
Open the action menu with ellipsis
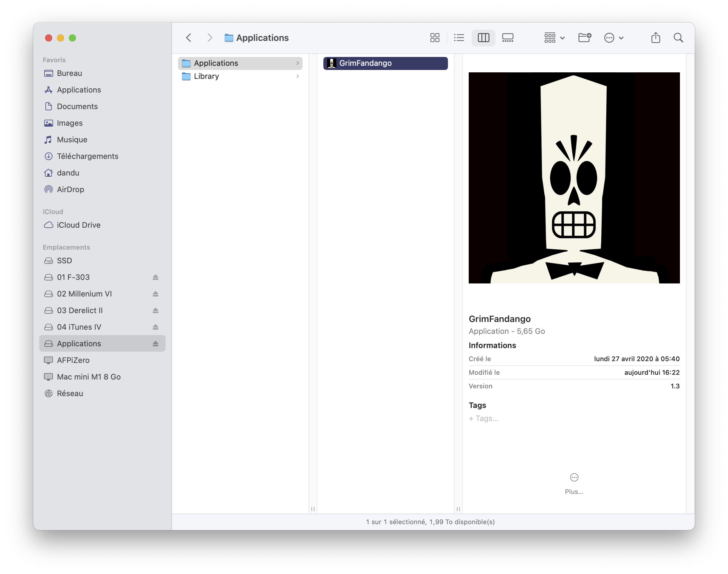(614, 38)
